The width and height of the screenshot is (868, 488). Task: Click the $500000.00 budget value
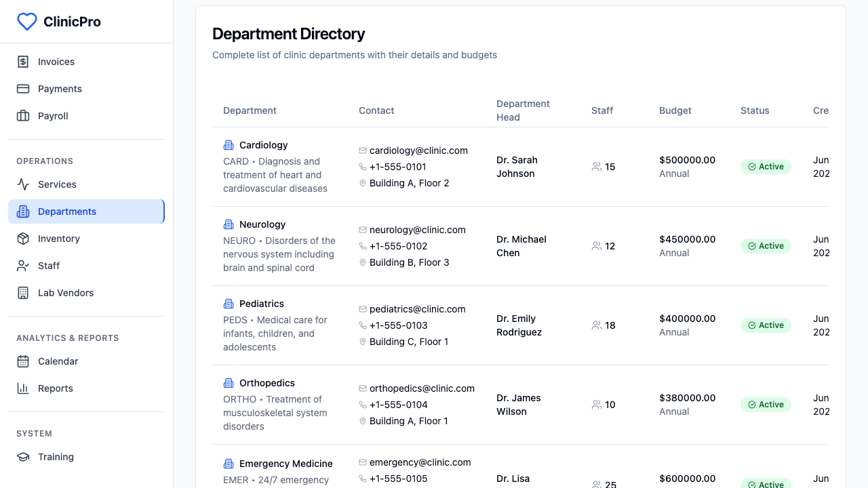(x=687, y=160)
